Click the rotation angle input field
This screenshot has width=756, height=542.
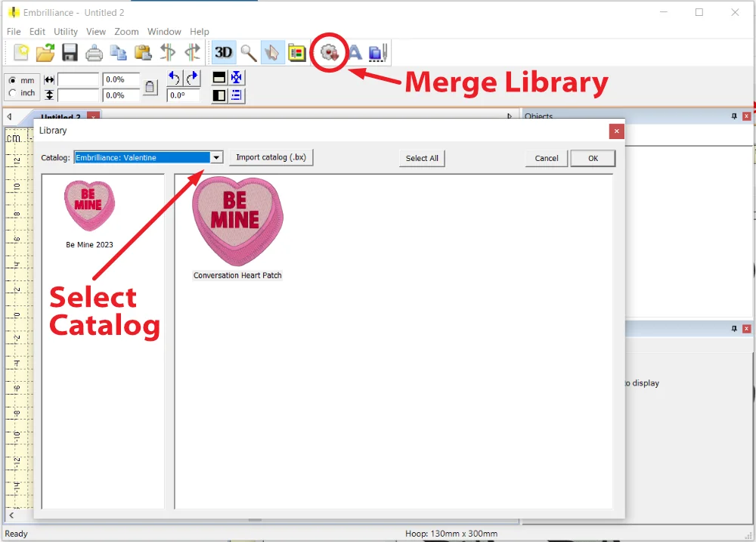point(184,95)
